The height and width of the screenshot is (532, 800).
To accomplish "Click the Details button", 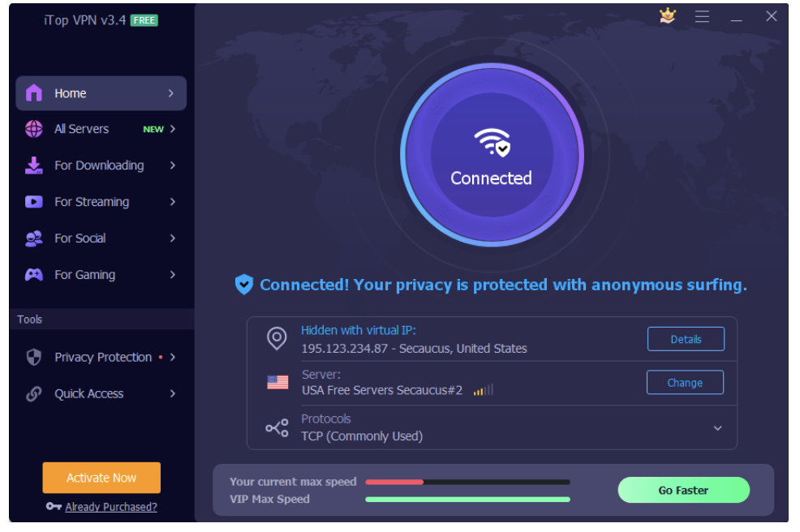I will 686,339.
